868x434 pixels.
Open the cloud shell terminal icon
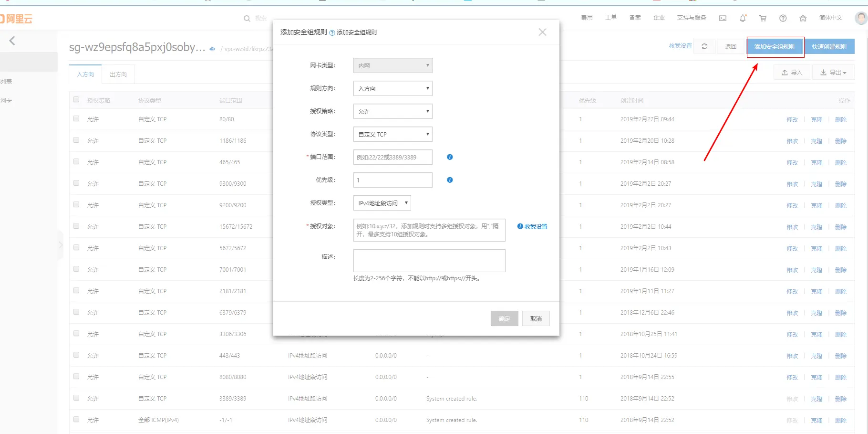tap(723, 18)
